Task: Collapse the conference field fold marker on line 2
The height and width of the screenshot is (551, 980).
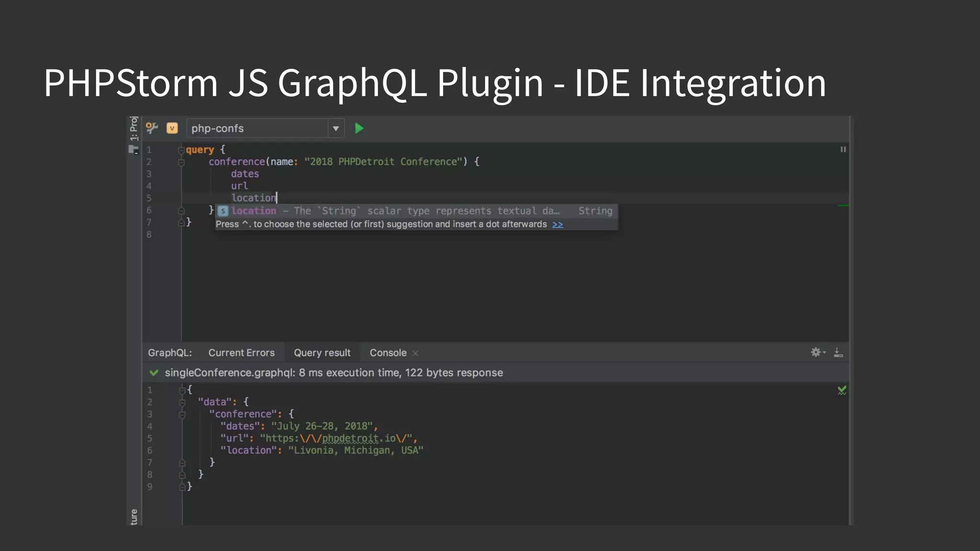Action: click(181, 163)
